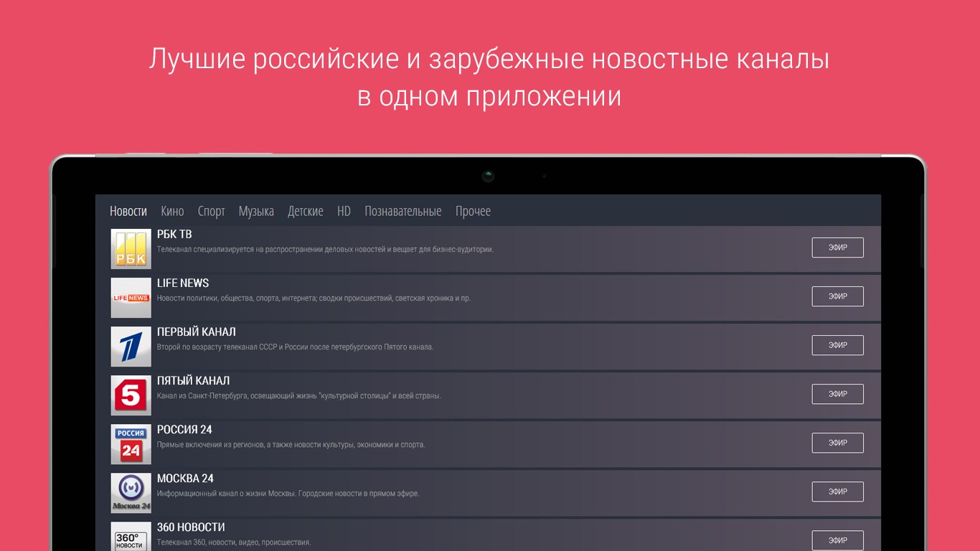The image size is (980, 551).
Task: Switch to the Детские channels tab
Action: coord(306,210)
